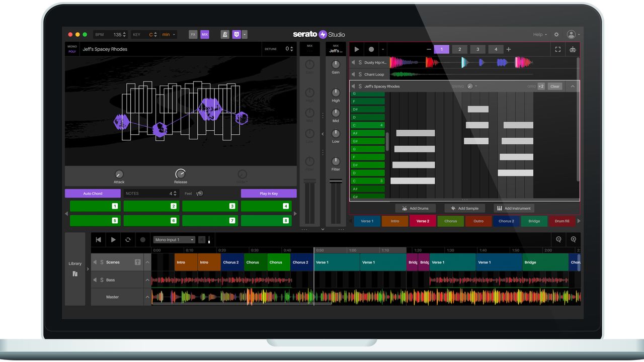Collapse the Master track expander arrow
Screen dimensions: 644x362
(x=147, y=297)
